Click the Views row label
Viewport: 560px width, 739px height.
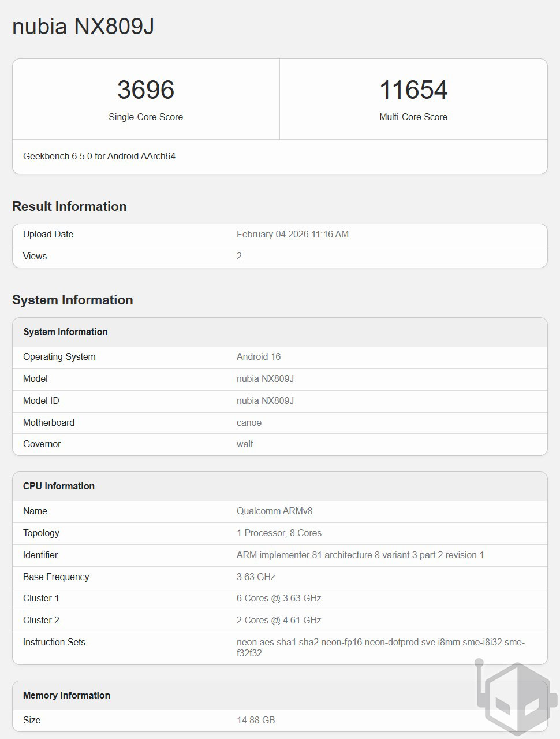click(x=35, y=256)
